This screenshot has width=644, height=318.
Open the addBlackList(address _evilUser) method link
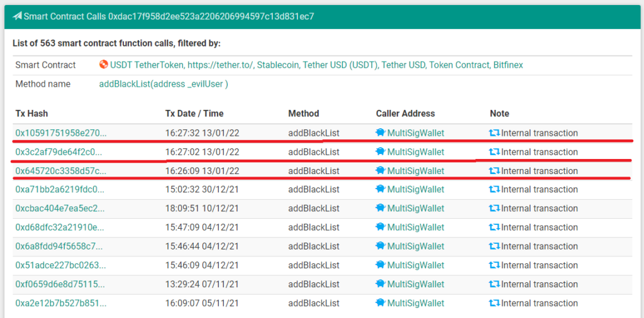[164, 84]
